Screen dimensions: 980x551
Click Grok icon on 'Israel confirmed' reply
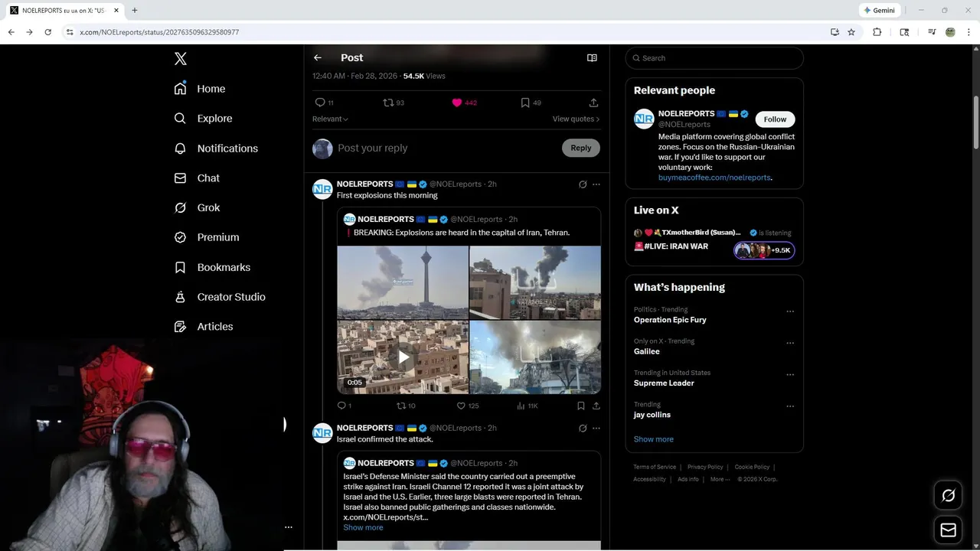583,429
